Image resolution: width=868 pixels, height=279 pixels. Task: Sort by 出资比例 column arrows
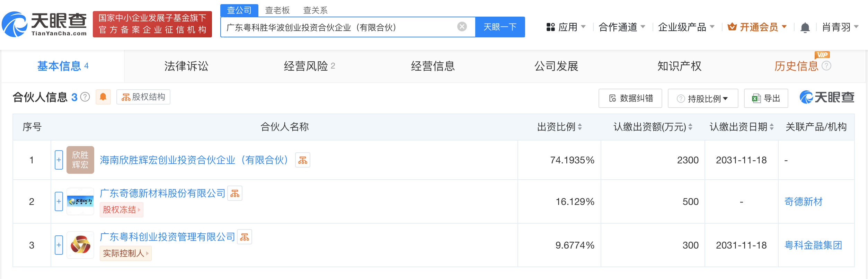(580, 127)
